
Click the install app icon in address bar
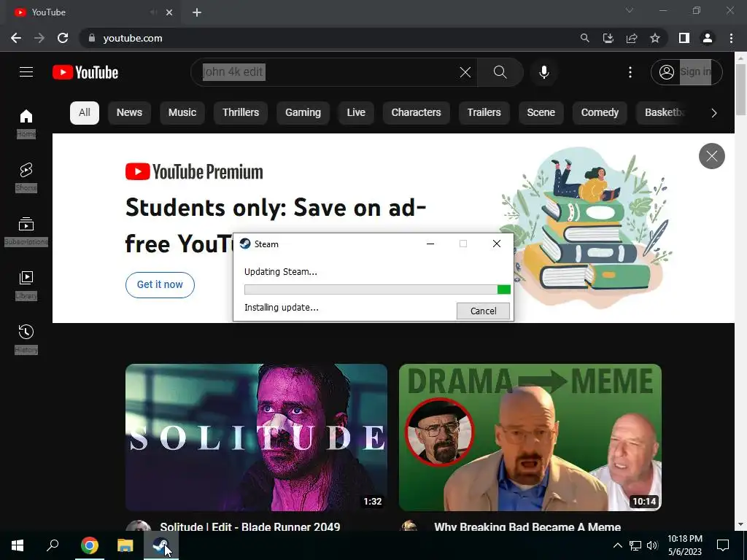tap(608, 38)
